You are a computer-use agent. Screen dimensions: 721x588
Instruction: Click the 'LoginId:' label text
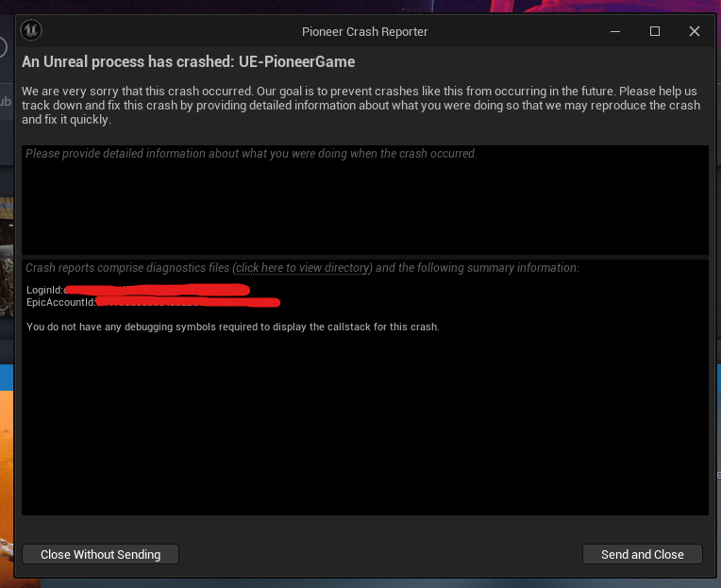[x=44, y=290]
